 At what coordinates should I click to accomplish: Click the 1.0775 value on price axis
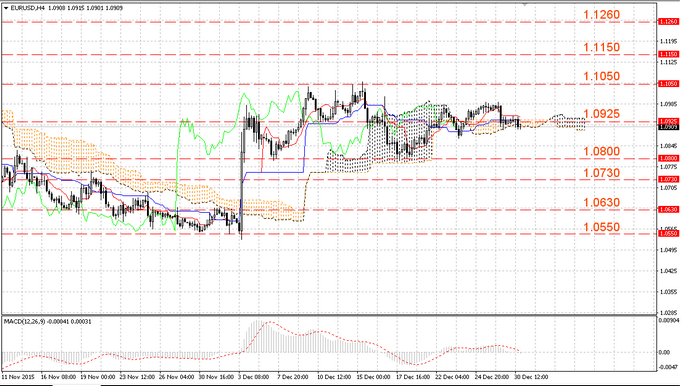coord(669,167)
